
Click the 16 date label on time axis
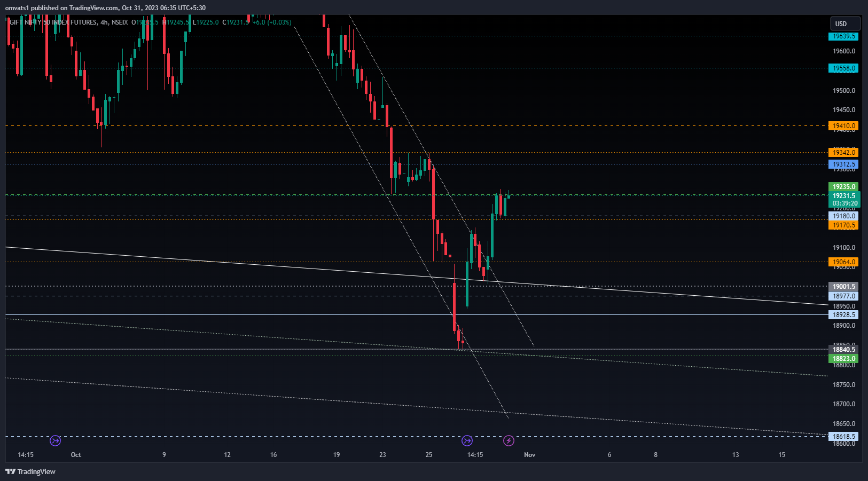[x=273, y=455]
